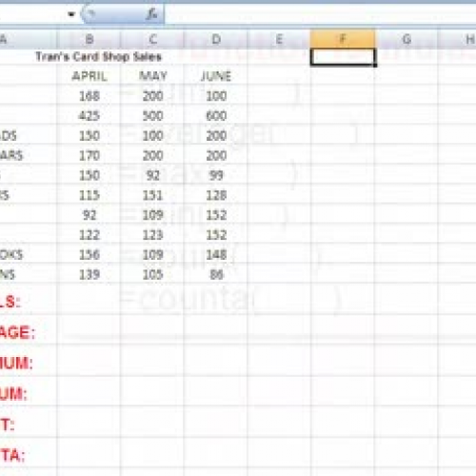Click inside the formula bar input
The image size is (476, 476).
click(x=320, y=14)
